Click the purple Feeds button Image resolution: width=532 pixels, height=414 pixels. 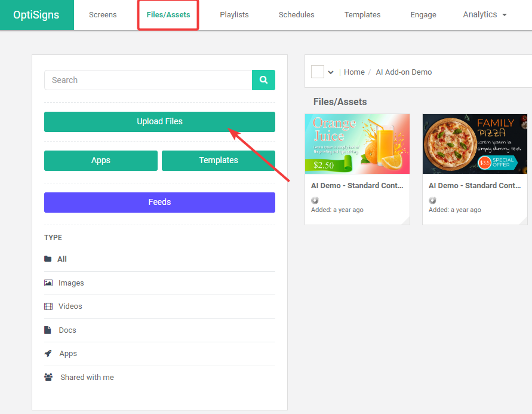point(159,203)
